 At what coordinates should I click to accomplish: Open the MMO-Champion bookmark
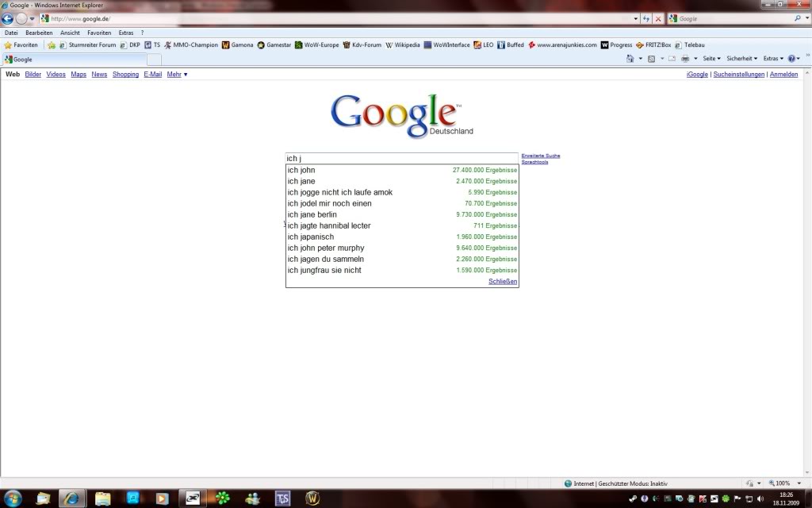point(191,45)
